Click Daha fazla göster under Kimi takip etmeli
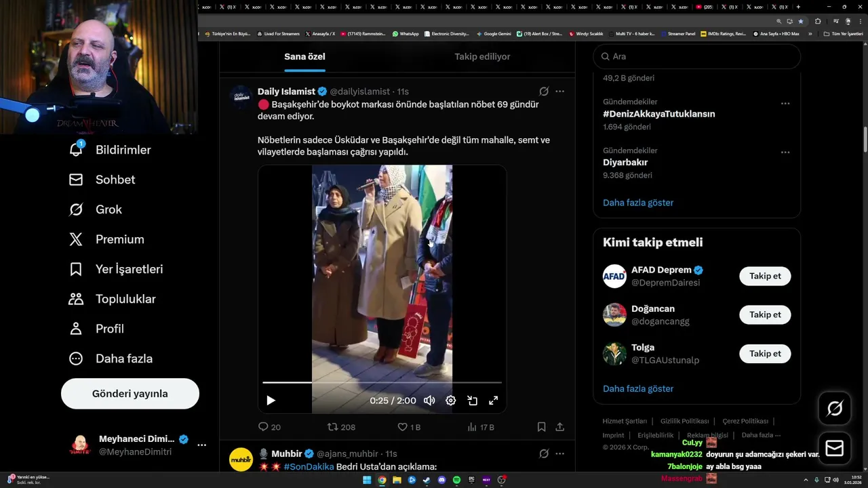Screen dimensions: 868x488 pyautogui.click(x=638, y=389)
